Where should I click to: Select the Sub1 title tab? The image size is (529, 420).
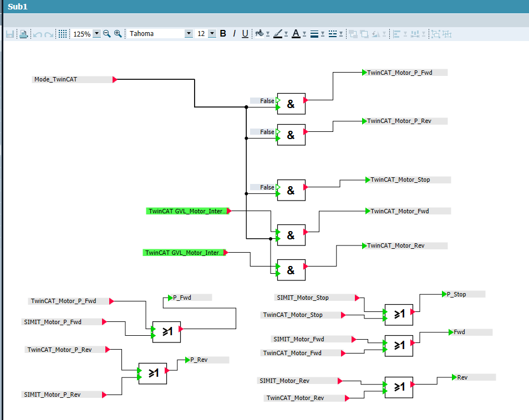pyautogui.click(x=18, y=7)
